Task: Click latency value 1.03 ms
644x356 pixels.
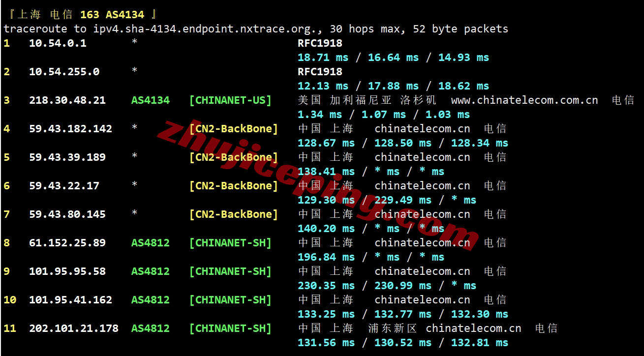Action: click(x=448, y=115)
